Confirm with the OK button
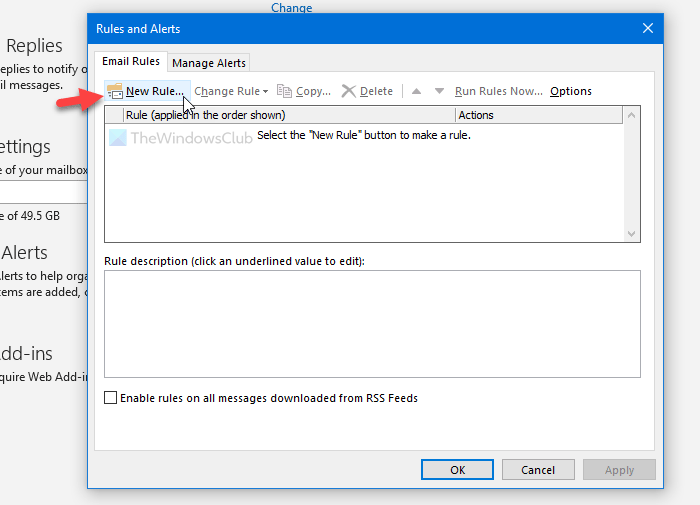This screenshot has width=700, height=505. pyautogui.click(x=457, y=470)
